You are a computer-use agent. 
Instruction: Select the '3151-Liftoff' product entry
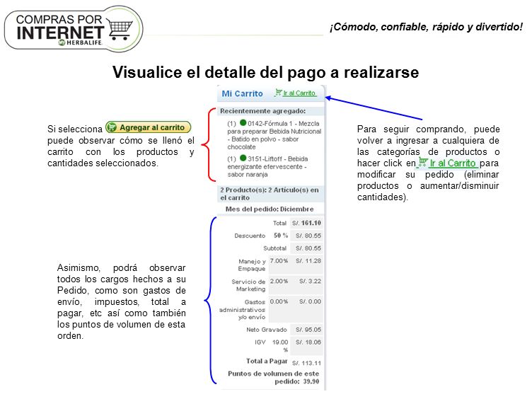268,166
